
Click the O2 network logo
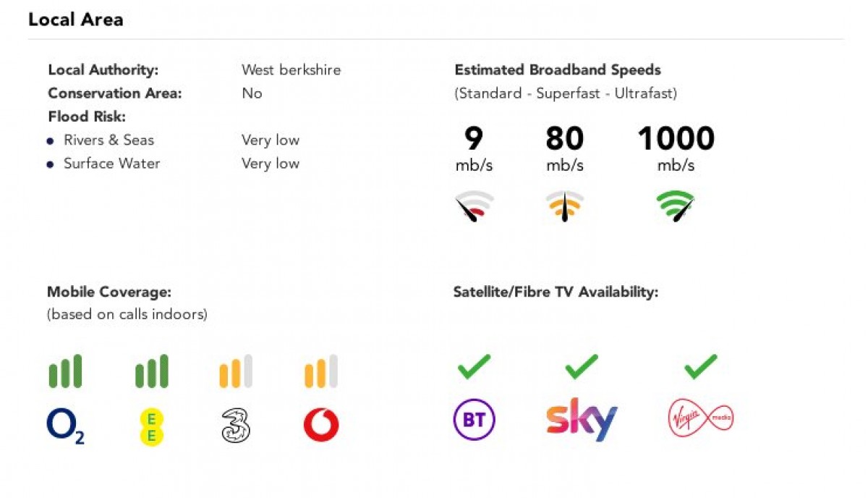66,426
